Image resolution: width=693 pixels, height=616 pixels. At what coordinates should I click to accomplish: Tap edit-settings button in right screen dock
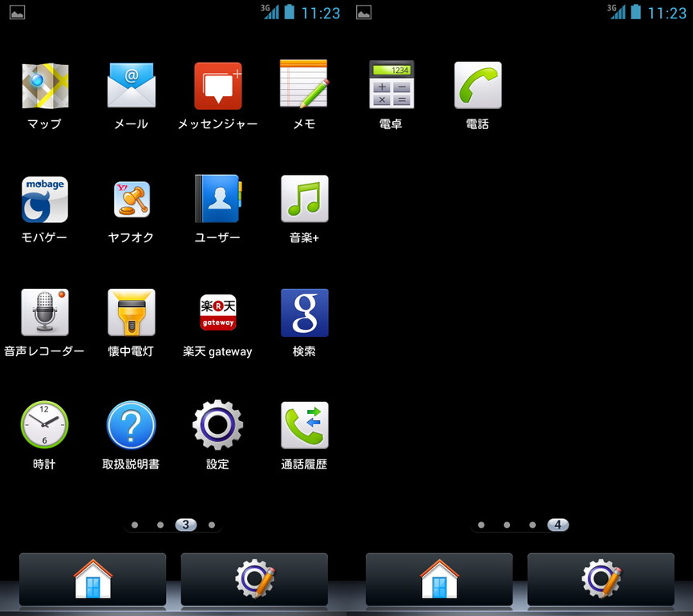click(x=601, y=579)
